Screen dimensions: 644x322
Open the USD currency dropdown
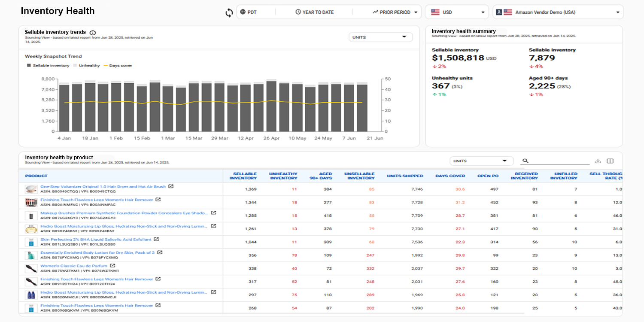[x=457, y=12]
